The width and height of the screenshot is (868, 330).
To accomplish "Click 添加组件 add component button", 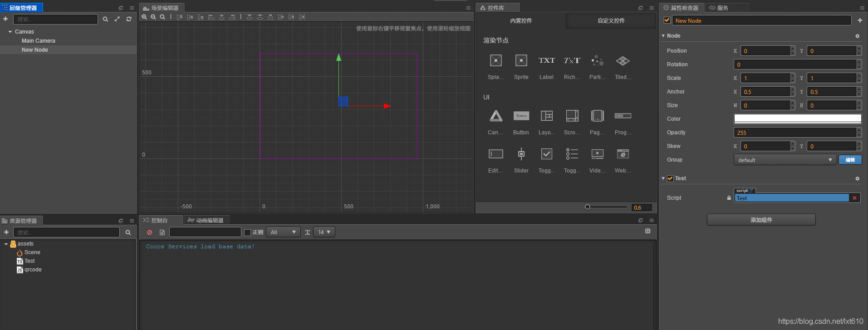I will point(761,220).
